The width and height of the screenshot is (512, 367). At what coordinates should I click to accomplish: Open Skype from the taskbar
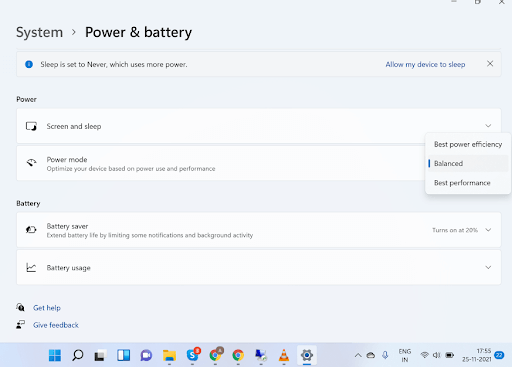(193, 355)
